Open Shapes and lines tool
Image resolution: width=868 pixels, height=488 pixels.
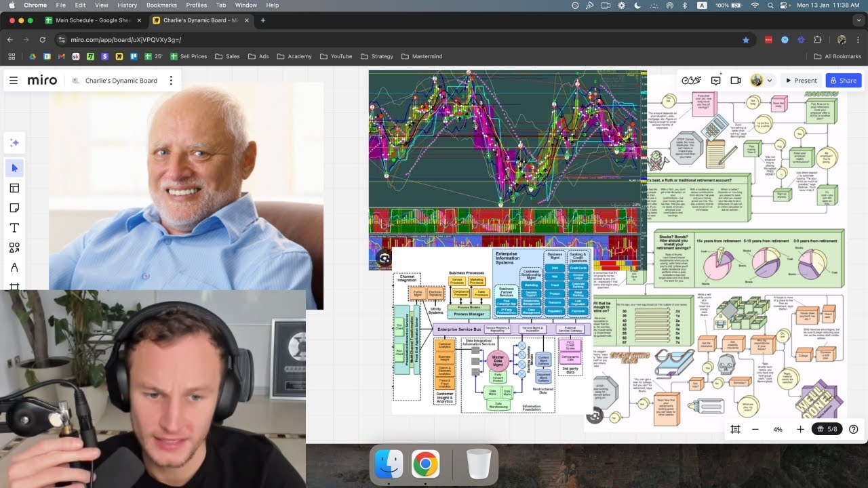14,247
